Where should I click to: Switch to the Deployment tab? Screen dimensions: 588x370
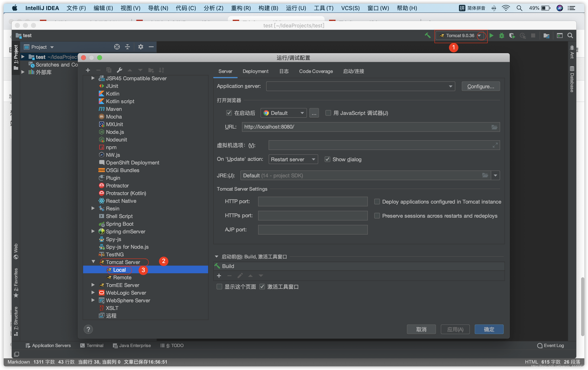click(x=255, y=71)
